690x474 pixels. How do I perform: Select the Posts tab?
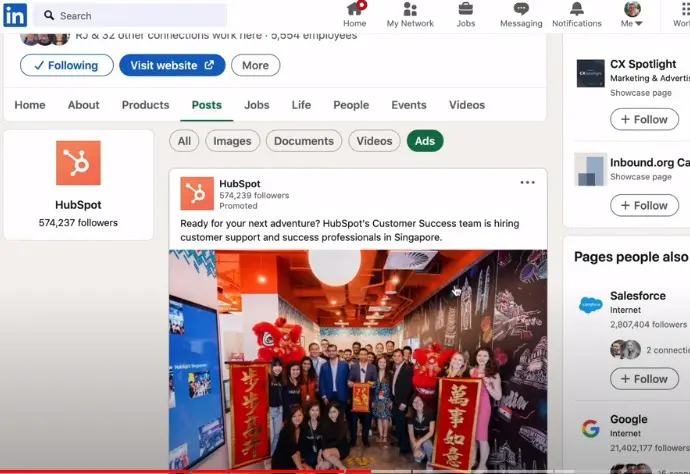(x=207, y=105)
